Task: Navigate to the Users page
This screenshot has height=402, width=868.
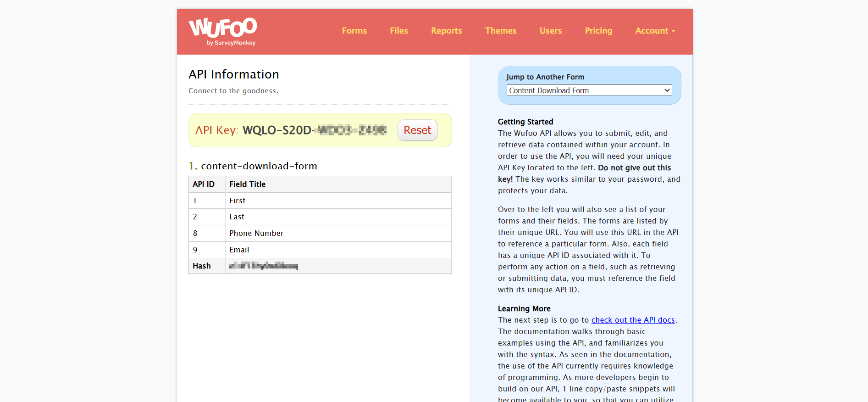Action: pos(551,31)
